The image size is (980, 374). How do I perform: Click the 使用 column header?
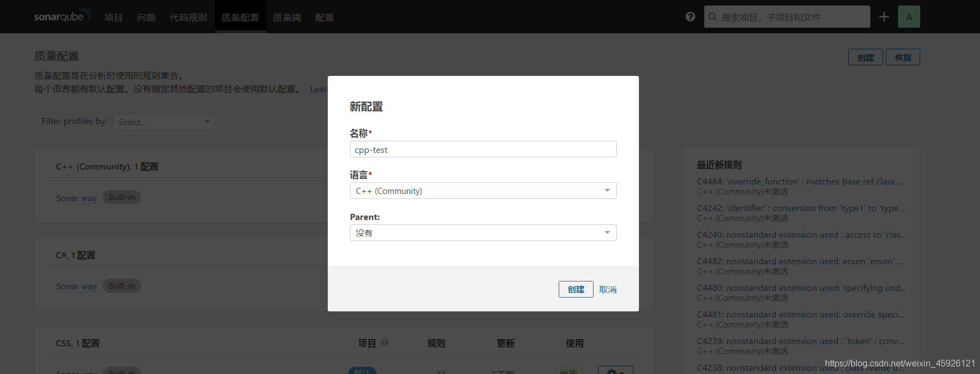click(x=575, y=343)
